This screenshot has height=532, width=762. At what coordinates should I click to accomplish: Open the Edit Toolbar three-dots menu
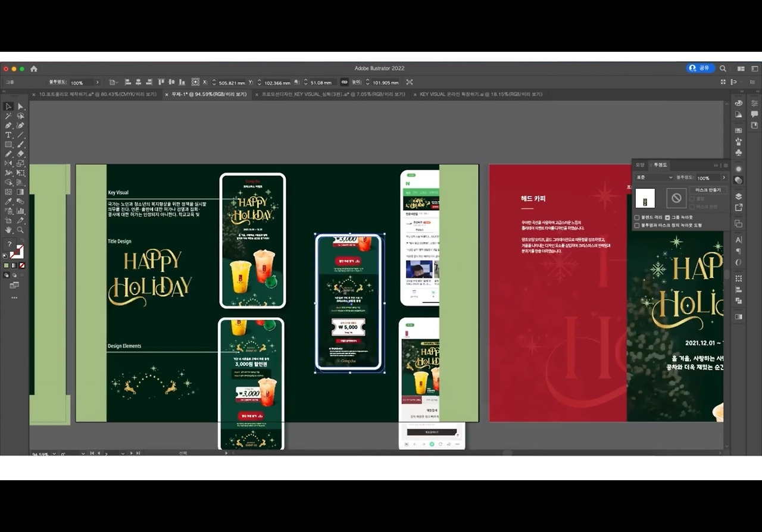click(14, 298)
